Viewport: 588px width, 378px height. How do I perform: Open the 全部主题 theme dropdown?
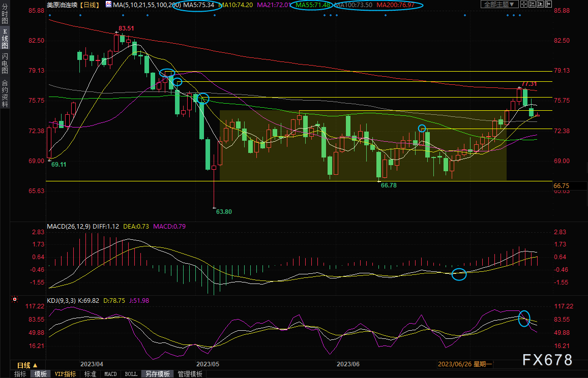[499, 4]
